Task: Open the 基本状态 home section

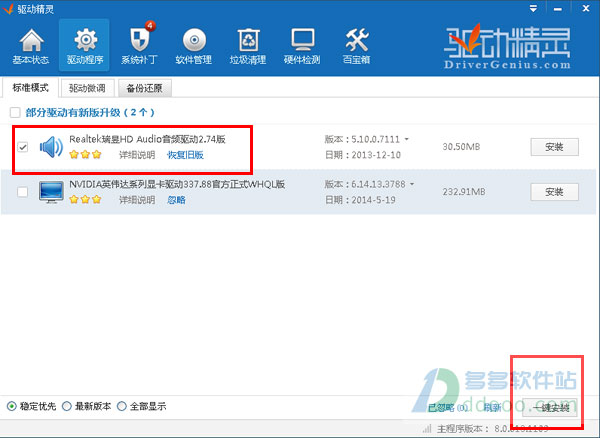Action: click(31, 46)
